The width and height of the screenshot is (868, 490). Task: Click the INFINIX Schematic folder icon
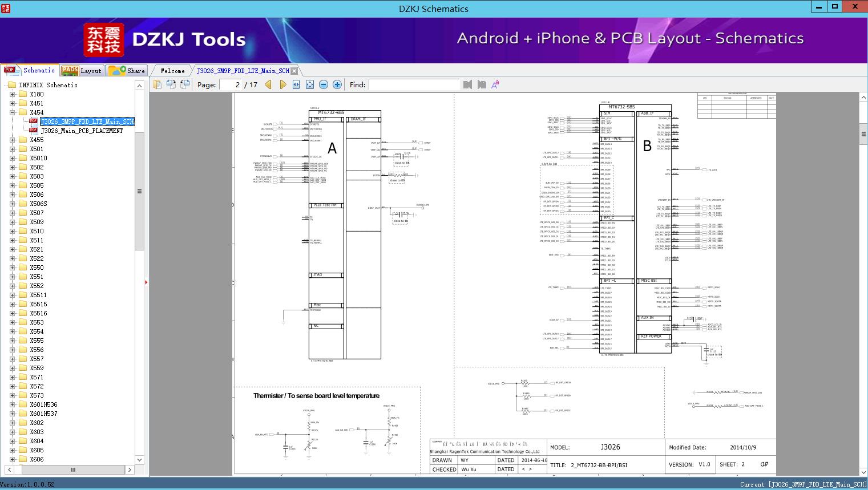[12, 85]
